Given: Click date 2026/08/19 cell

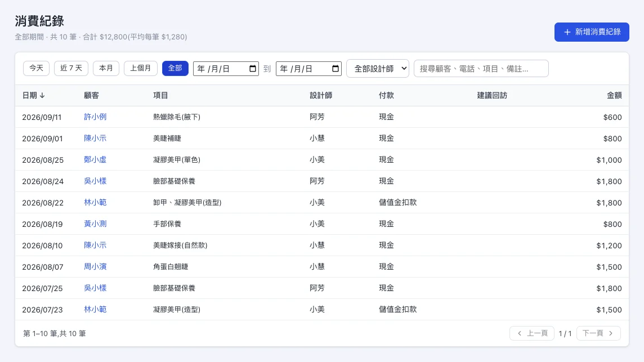Looking at the screenshot, I should point(42,224).
